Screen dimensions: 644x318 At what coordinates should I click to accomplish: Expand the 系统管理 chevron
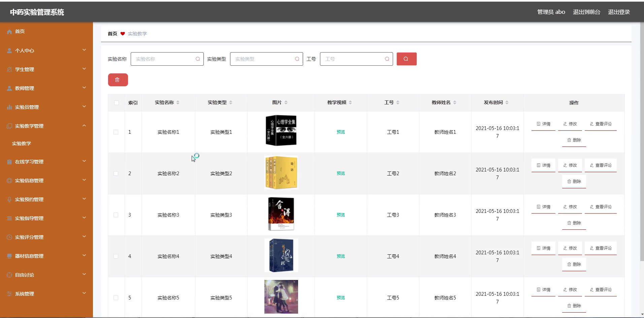84,293
